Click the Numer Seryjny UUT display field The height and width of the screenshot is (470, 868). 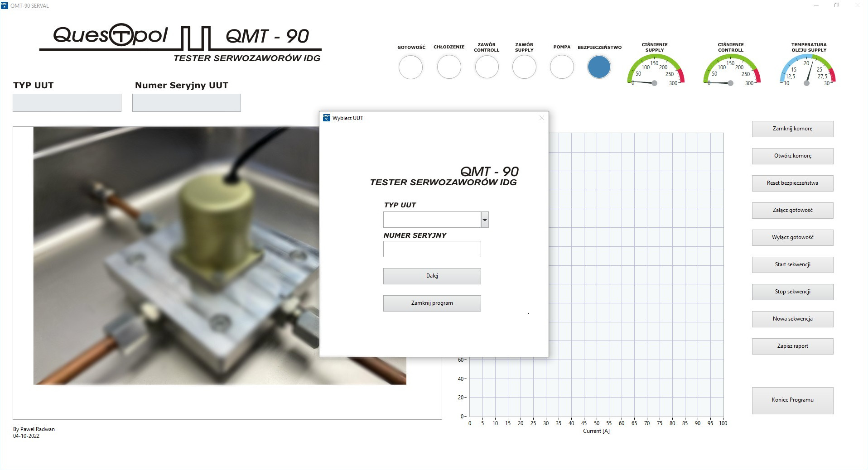pos(187,103)
